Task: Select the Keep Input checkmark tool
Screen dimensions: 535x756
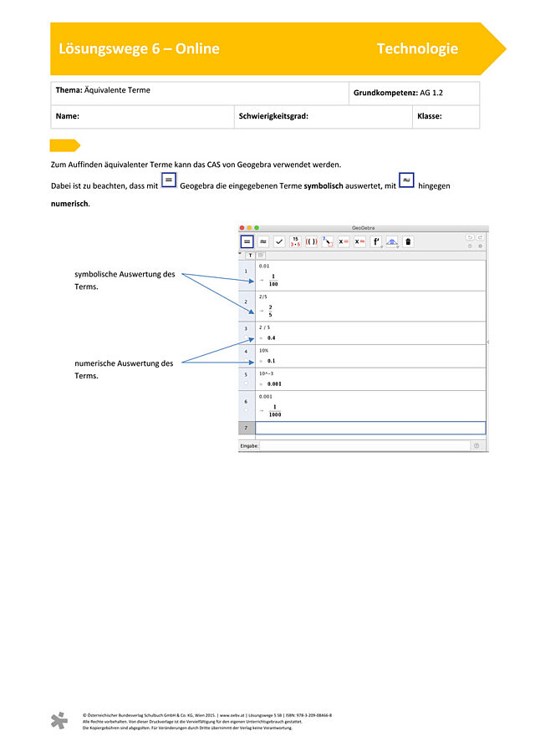Action: (x=279, y=241)
